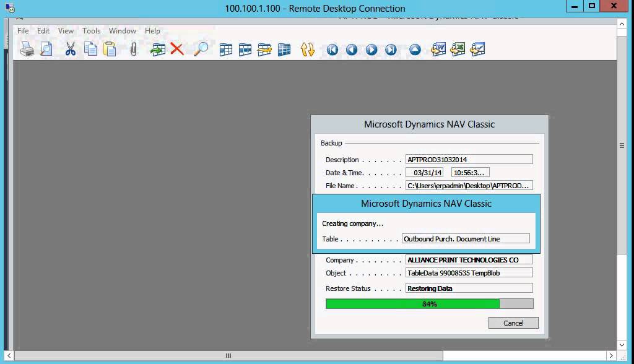Click the vertical scrollbar thumb
The image size is (634, 364).
click(622, 145)
